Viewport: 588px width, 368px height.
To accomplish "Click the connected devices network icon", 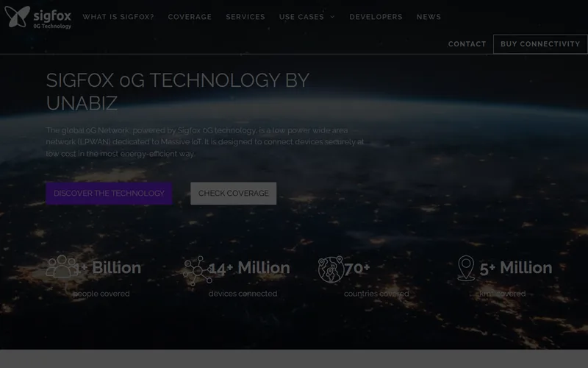I will (x=197, y=270).
